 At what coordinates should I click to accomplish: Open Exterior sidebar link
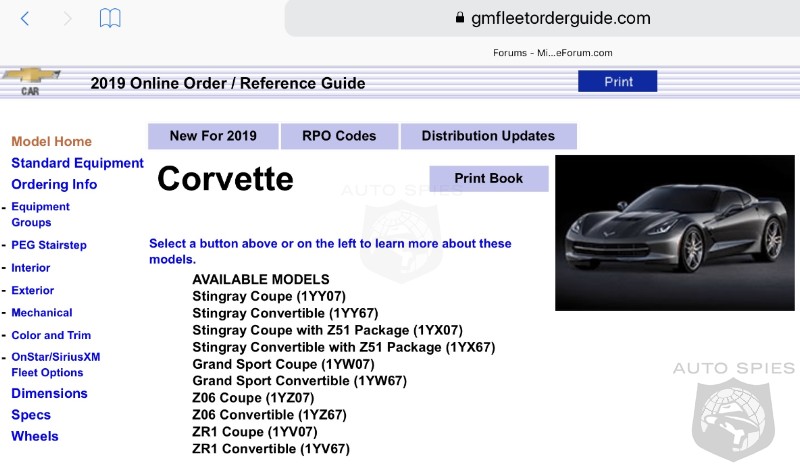(33, 290)
